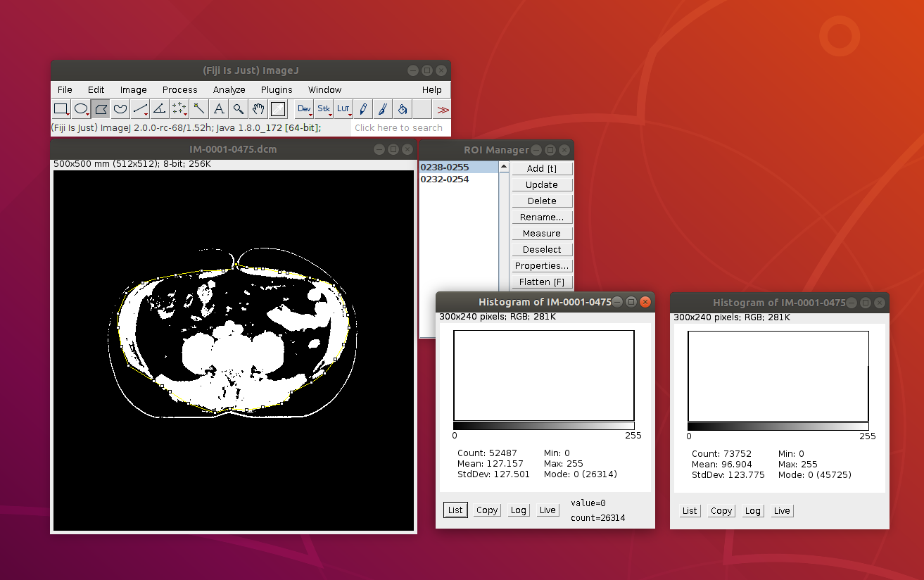924x580 pixels.
Task: Click Add [t] in ROI Manager
Action: [x=542, y=168]
